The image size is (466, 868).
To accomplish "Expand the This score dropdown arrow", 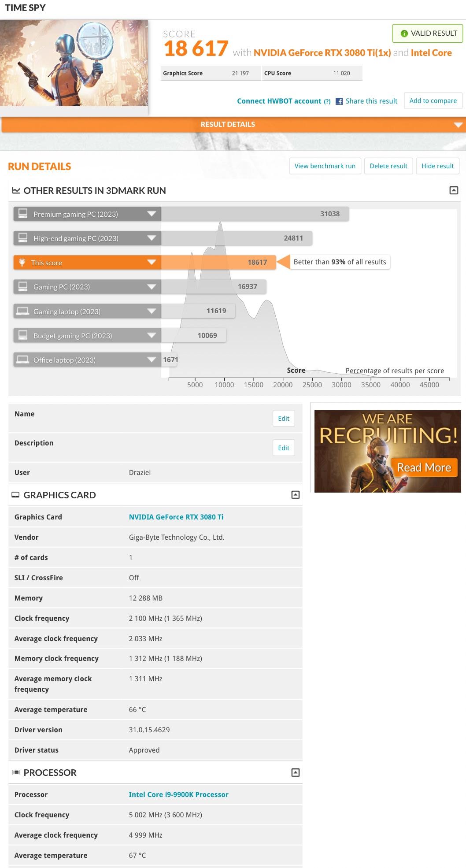I will click(x=152, y=263).
